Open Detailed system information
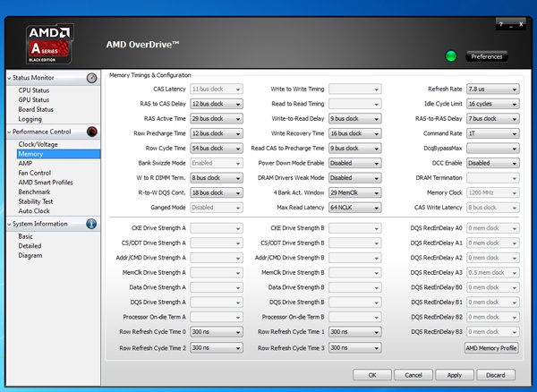Screen dimensions: 537x392 [x=30, y=246]
